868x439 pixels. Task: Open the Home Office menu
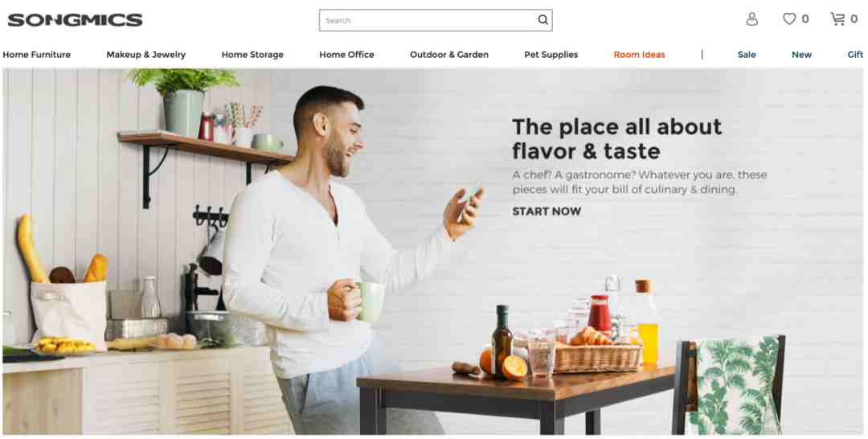(346, 55)
